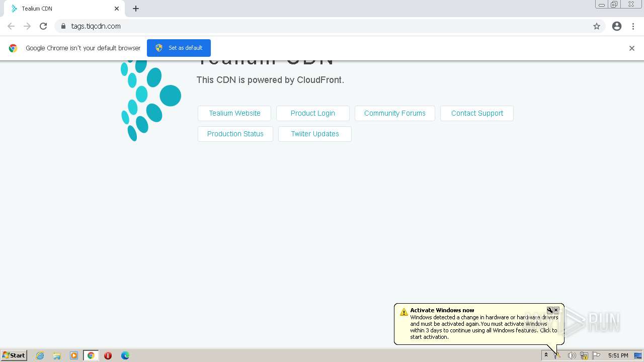Open the volume speaker tray icon
The height and width of the screenshot is (362, 644).
[x=572, y=355]
